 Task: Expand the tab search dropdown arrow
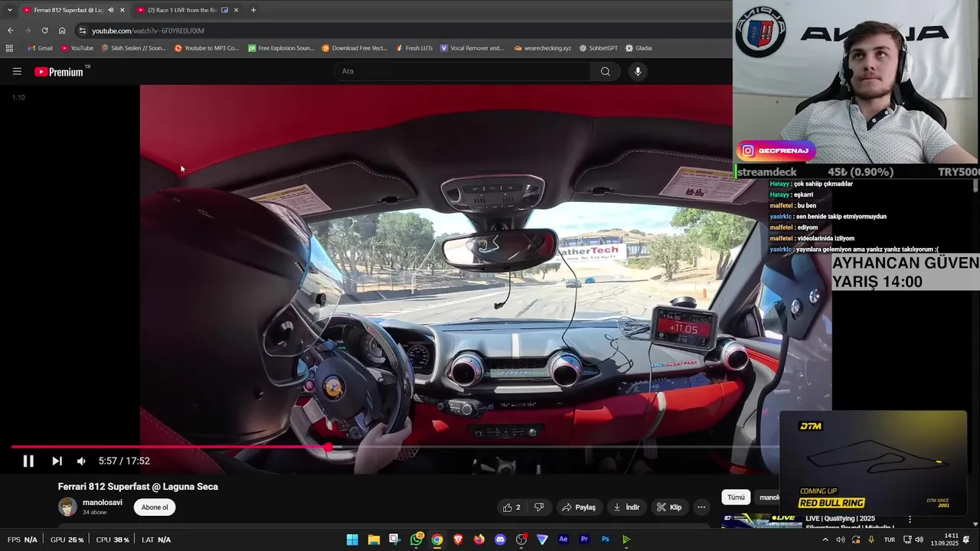point(9,10)
